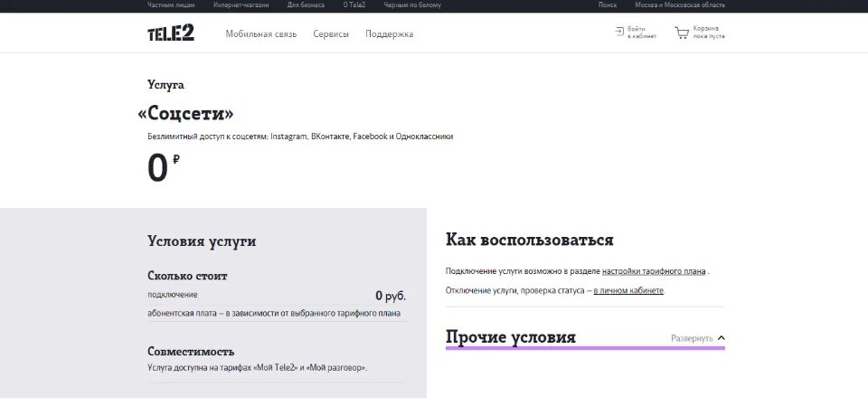
Task: Follow the в личном кабинете link
Action: [x=628, y=290]
